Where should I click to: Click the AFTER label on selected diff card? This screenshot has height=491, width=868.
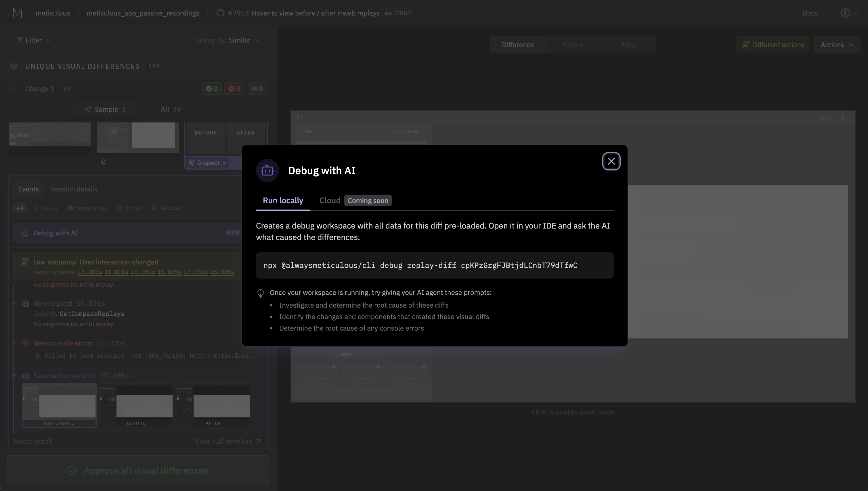click(x=246, y=133)
